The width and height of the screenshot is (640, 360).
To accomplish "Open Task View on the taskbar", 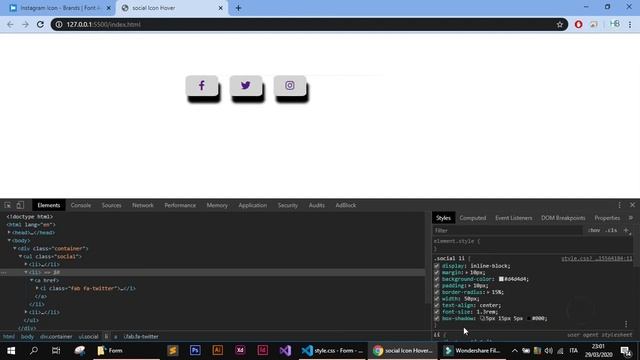I will point(56,350).
